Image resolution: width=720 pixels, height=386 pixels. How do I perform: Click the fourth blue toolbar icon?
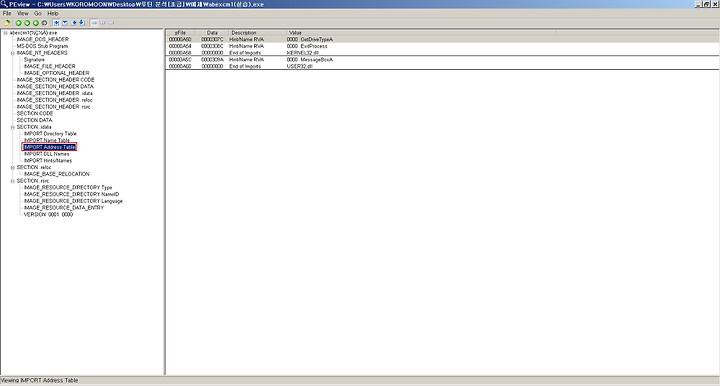82,22
